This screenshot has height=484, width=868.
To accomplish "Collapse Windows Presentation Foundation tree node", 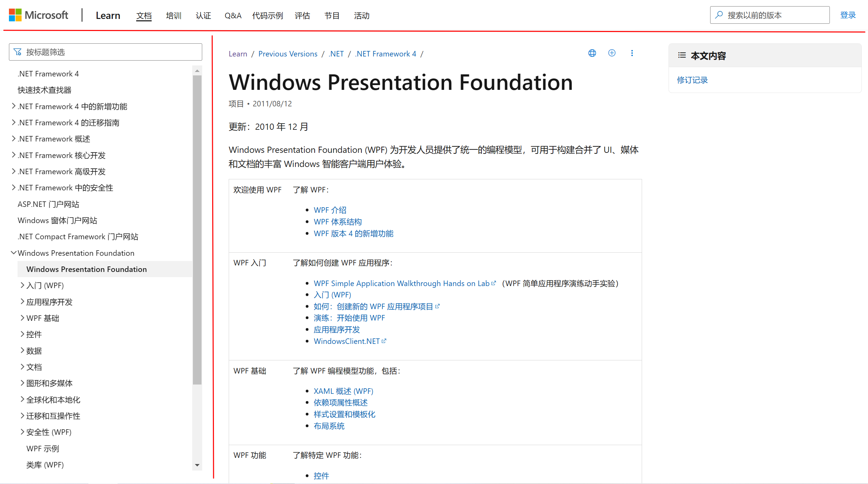I will click(13, 253).
